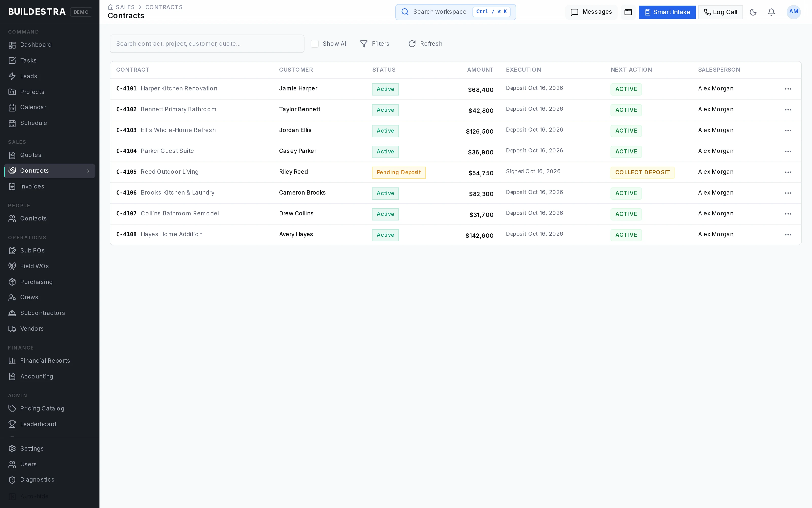This screenshot has height=508, width=812.
Task: Click the Schedule icon in the sidebar
Action: pos(12,123)
